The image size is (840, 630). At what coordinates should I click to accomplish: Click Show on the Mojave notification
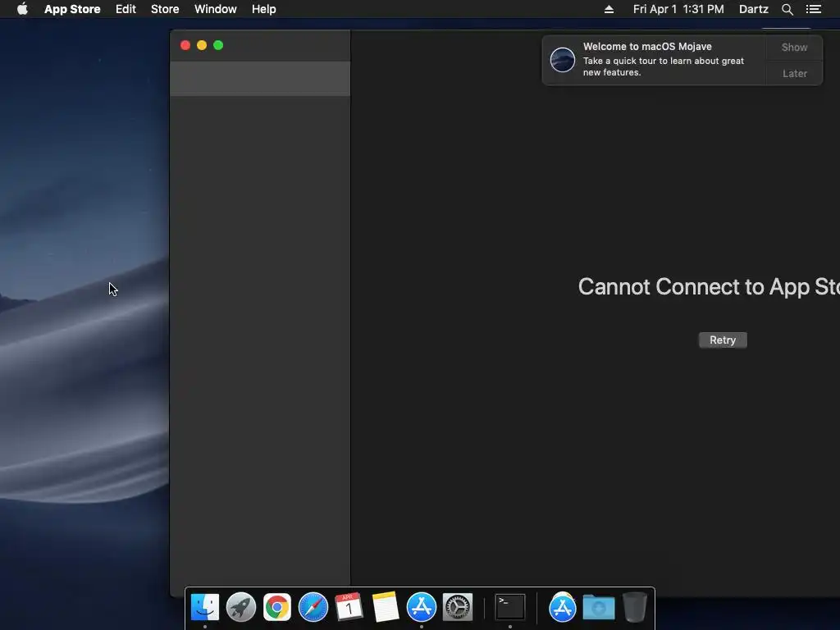pos(794,47)
